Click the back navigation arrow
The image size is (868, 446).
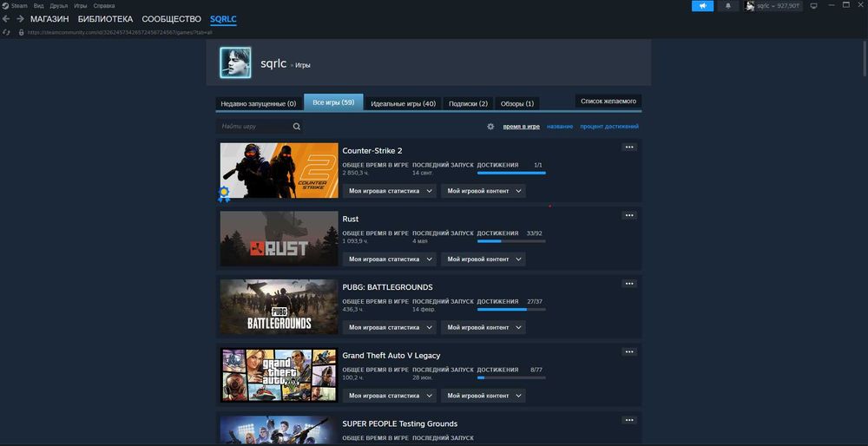(6, 19)
